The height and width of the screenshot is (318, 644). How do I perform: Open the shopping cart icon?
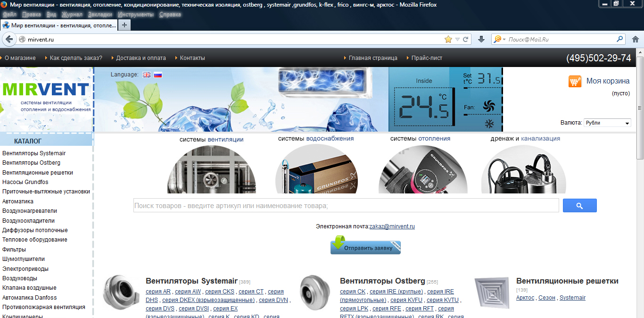575,81
